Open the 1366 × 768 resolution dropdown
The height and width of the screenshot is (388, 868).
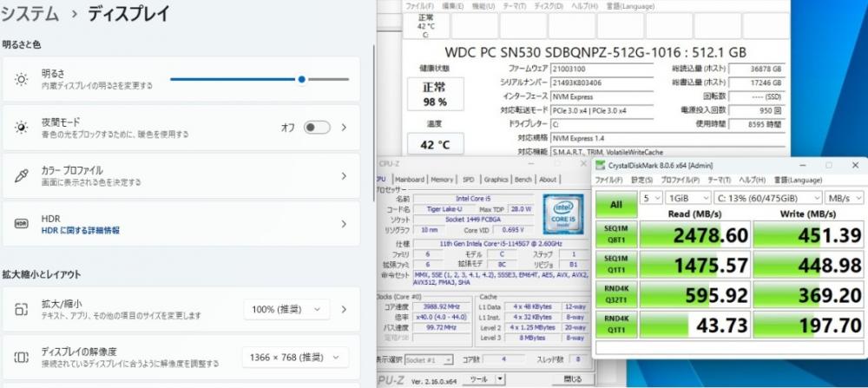point(295,358)
